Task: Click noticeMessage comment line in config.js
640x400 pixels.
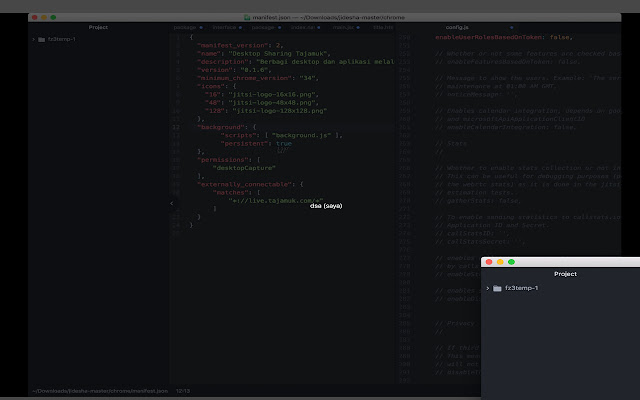Action: tap(476, 94)
